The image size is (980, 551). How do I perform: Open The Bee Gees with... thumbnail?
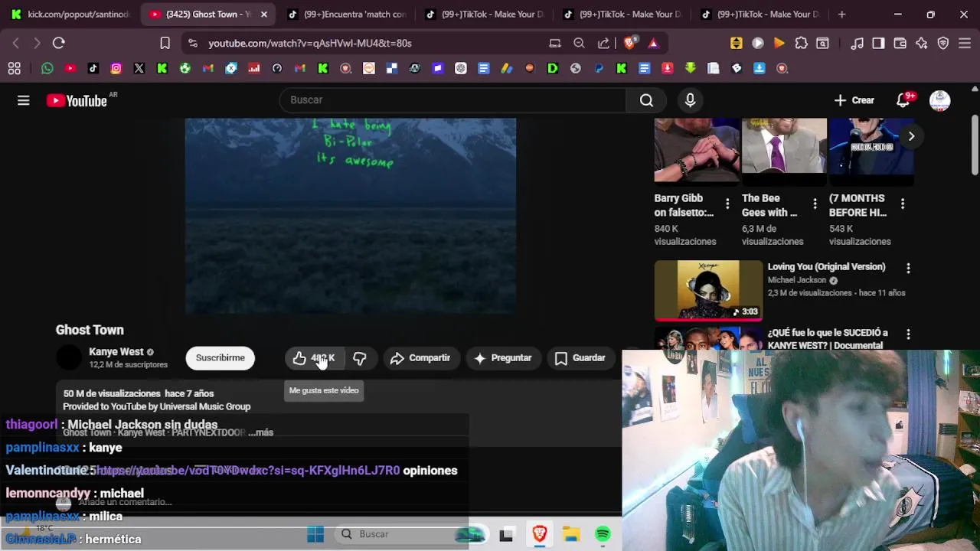pyautogui.click(x=784, y=152)
